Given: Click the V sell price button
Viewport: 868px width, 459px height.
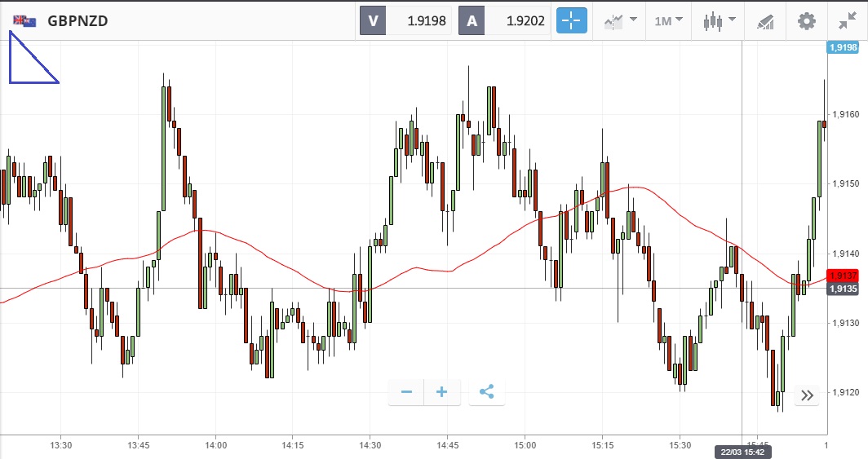Looking at the screenshot, I should coord(406,21).
